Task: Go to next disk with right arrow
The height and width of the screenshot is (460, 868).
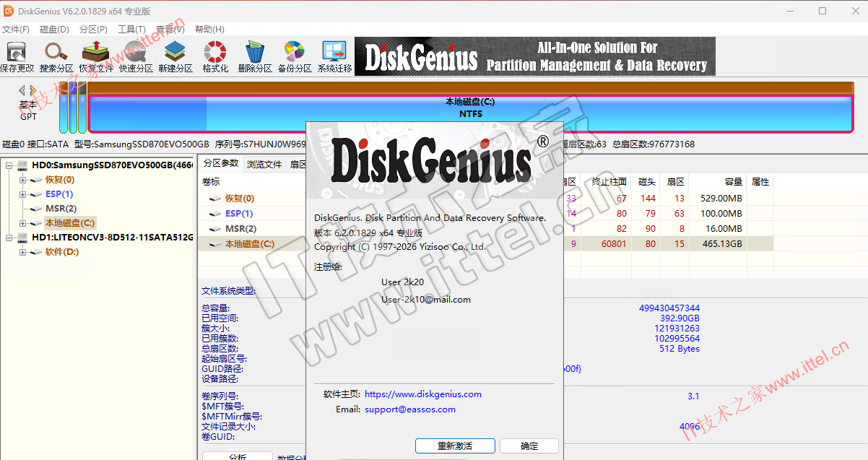Action: (x=32, y=90)
